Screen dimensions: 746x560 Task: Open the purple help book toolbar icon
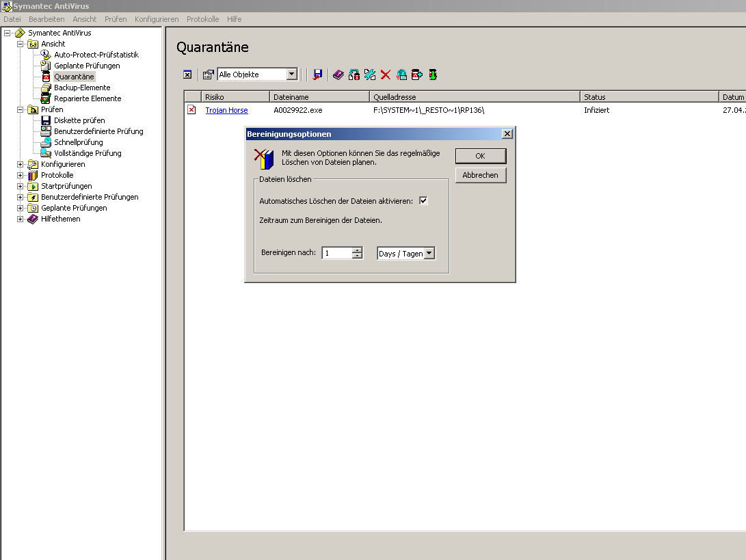338,75
